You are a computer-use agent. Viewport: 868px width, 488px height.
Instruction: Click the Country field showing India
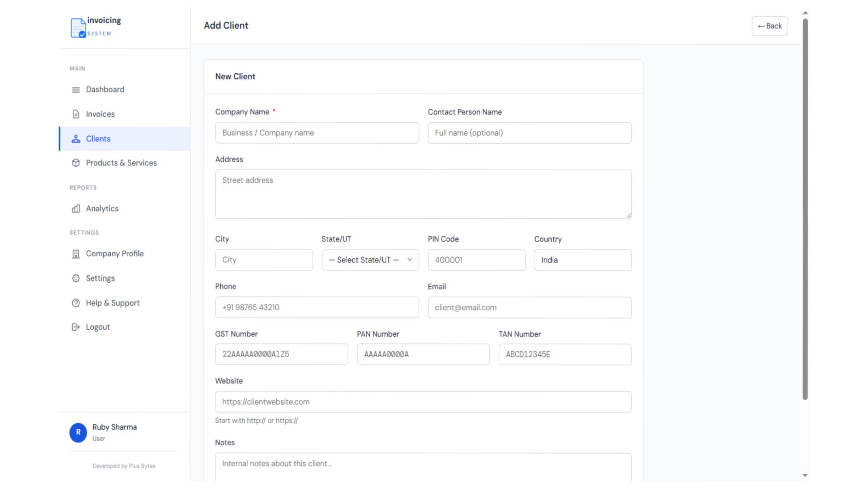pyautogui.click(x=583, y=260)
